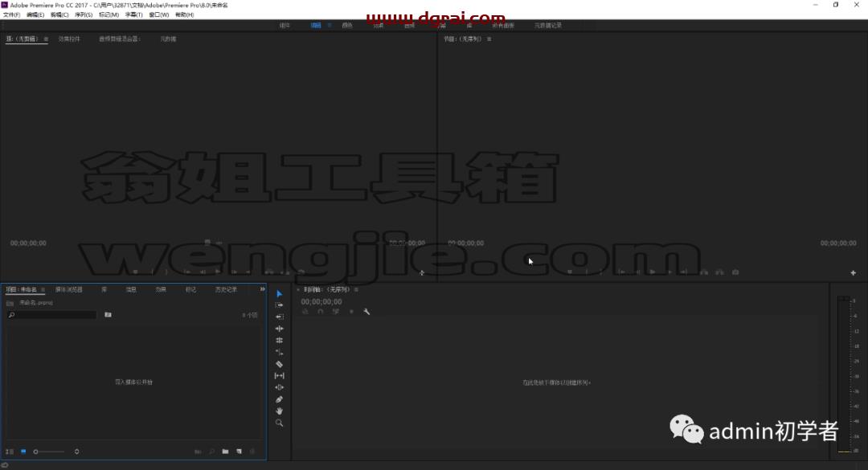Image resolution: width=868 pixels, height=470 pixels.
Task: Click the Source monitor play button
Action: 218,272
